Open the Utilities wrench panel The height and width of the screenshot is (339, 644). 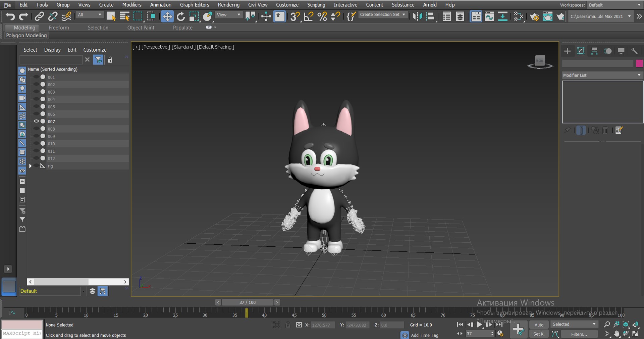(634, 51)
